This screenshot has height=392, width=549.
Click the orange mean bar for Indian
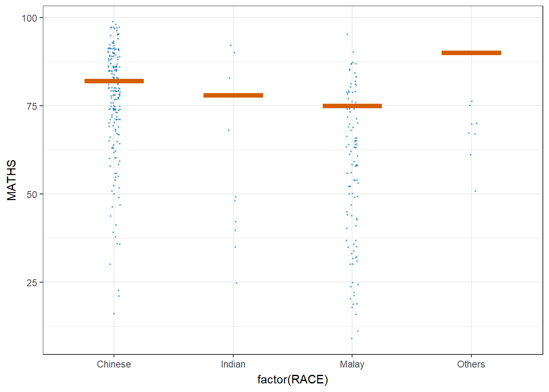click(x=233, y=95)
